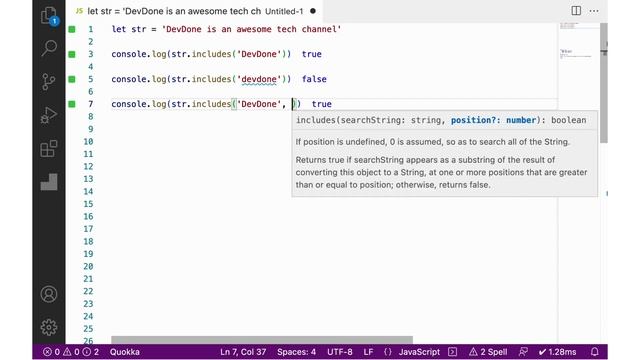Open the Quokka staircase icon in activity bar
This screenshot has height=360, width=640.
(49, 182)
